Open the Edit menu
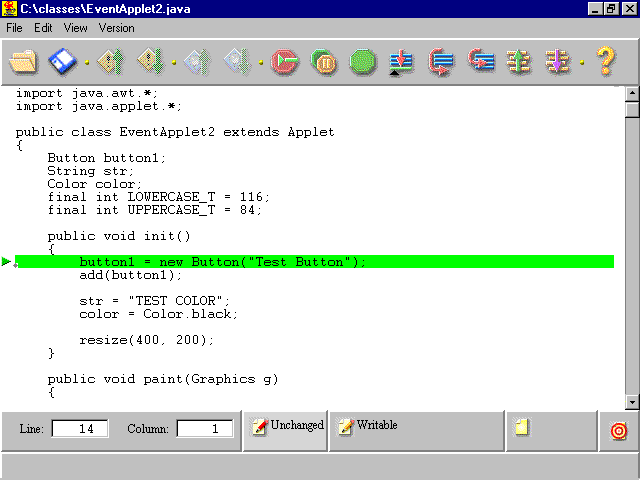This screenshot has width=640, height=480. tap(43, 28)
